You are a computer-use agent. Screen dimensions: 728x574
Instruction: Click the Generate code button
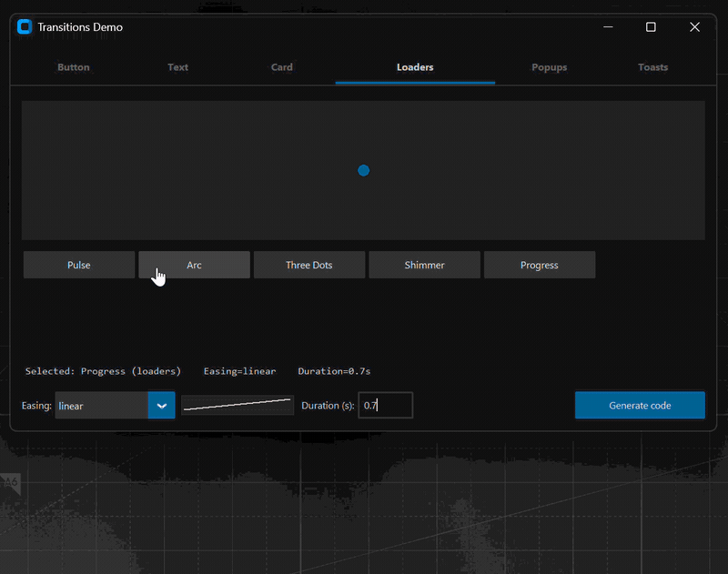640,405
